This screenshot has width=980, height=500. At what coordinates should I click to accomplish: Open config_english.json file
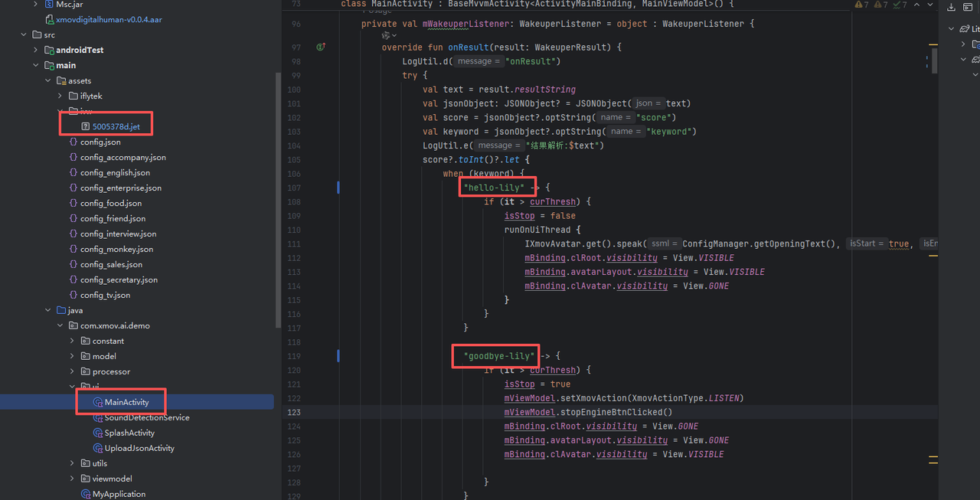[x=115, y=172]
